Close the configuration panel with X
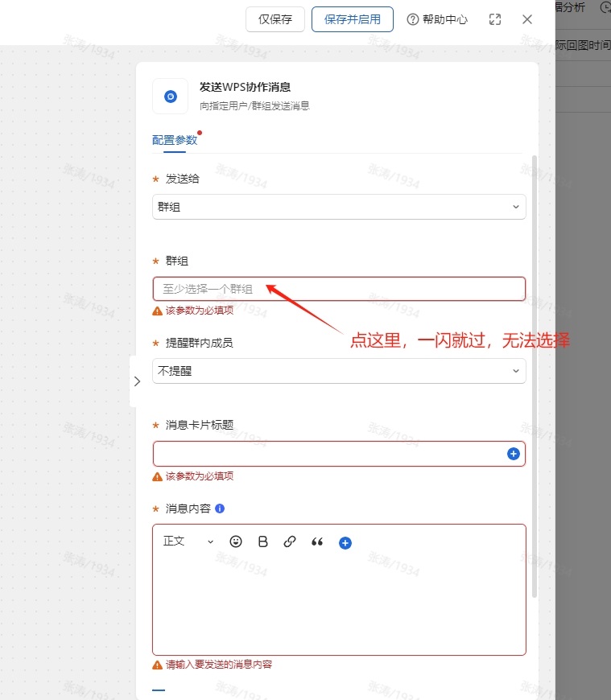Viewport: 611px width, 700px height. tap(527, 19)
